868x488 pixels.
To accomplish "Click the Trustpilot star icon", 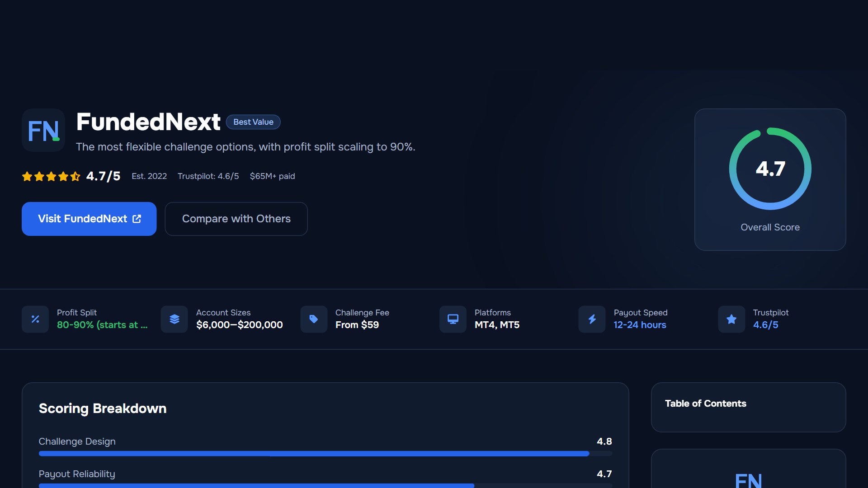I will 731,319.
